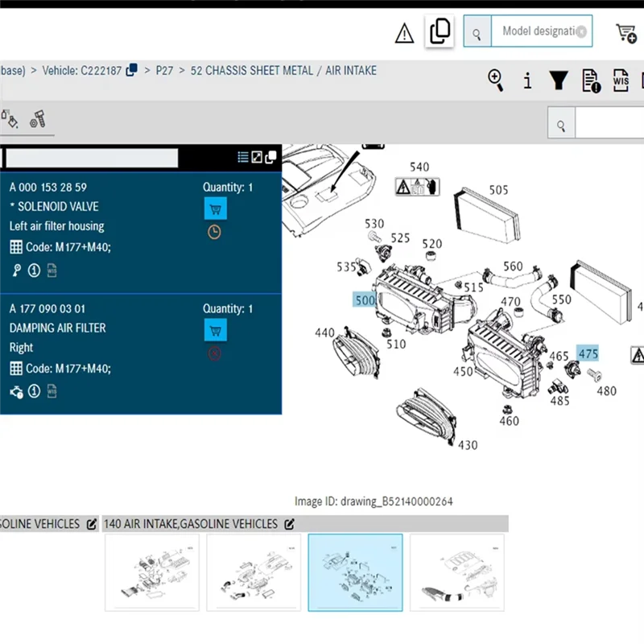Add SOLENOID VALVE to cart via shopping cart icon
Screen dimensions: 644x644
[215, 208]
